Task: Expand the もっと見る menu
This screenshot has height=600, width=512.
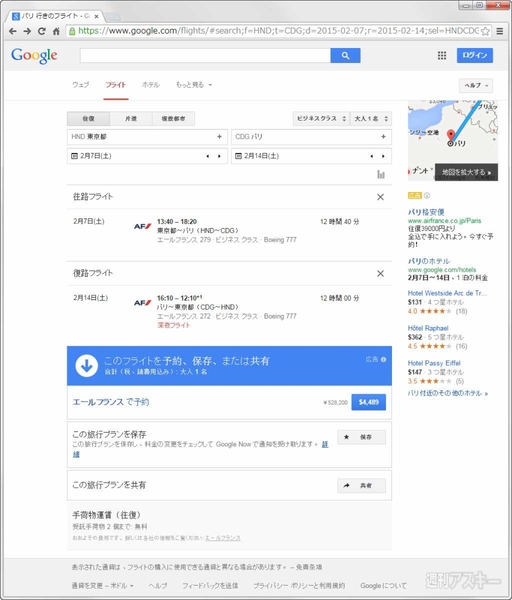Action: (194, 85)
